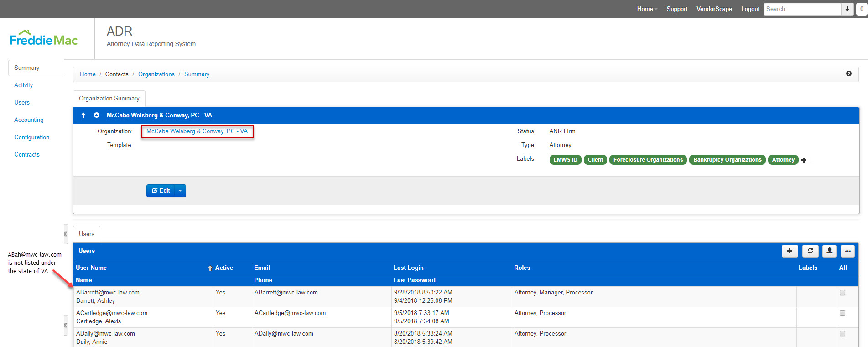
Task: Click the Freddie Mac logo
Action: pyautogui.click(x=44, y=38)
